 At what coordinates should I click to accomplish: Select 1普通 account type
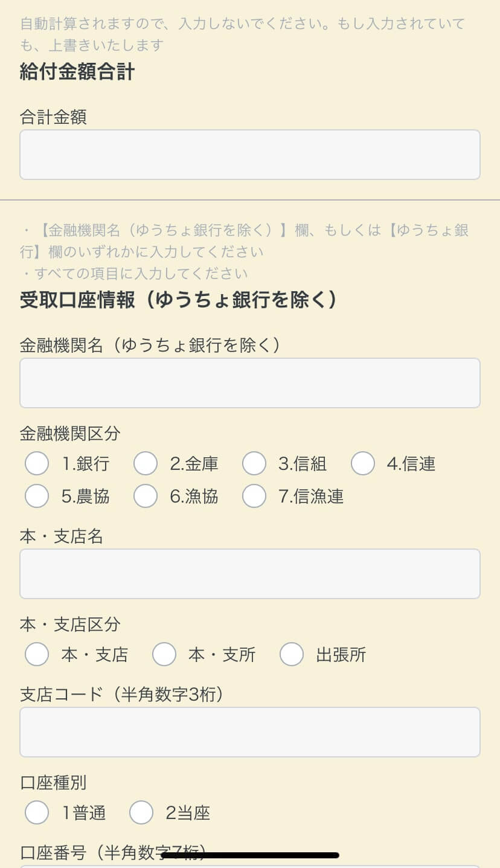point(37,813)
